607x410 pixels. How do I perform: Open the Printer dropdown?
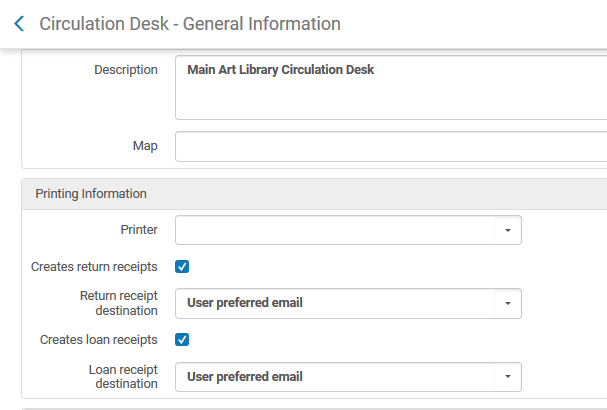coord(348,230)
